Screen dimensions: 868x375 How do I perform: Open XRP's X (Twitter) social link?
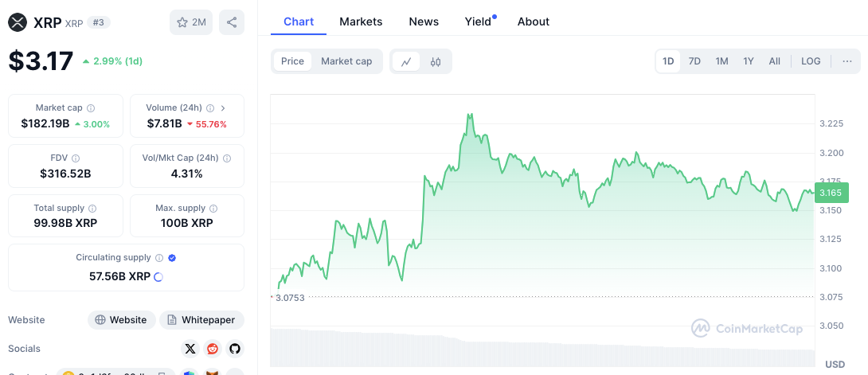click(x=190, y=349)
